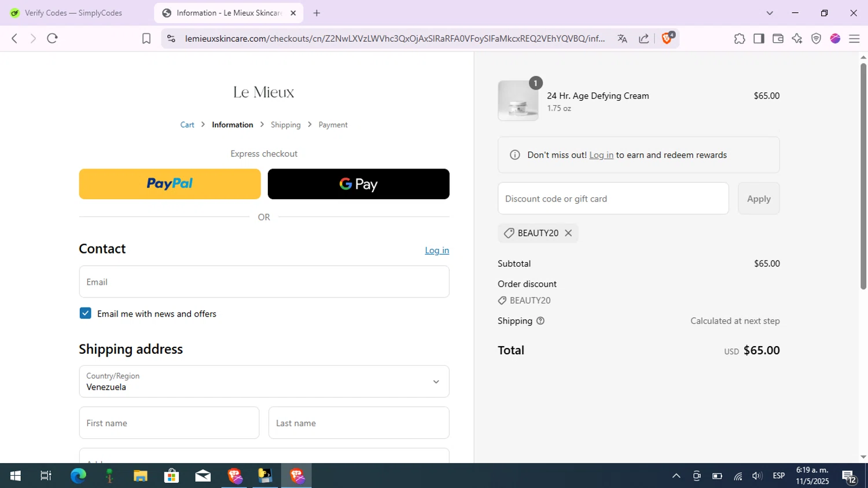Reload the checkout page
Viewport: 868px width, 488px height.
click(x=52, y=38)
